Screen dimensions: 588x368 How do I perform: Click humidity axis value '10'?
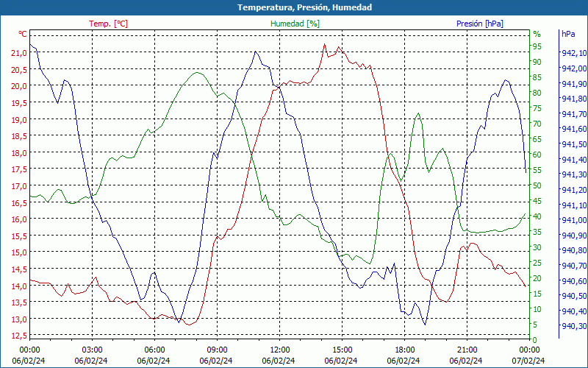click(537, 309)
